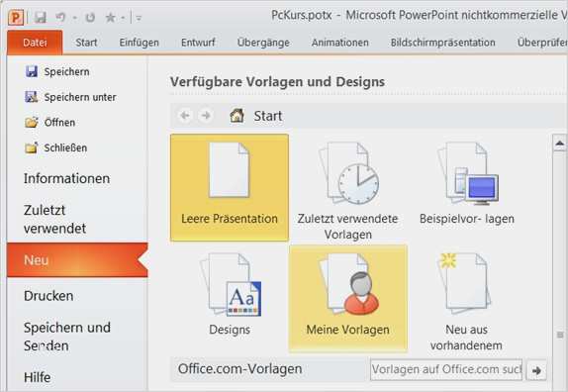Click Speichern unter in the sidebar
The height and width of the screenshot is (392, 568).
(x=80, y=97)
